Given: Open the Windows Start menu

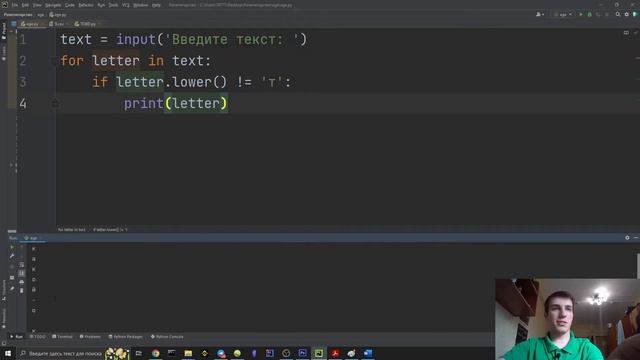Looking at the screenshot, I should (8, 353).
